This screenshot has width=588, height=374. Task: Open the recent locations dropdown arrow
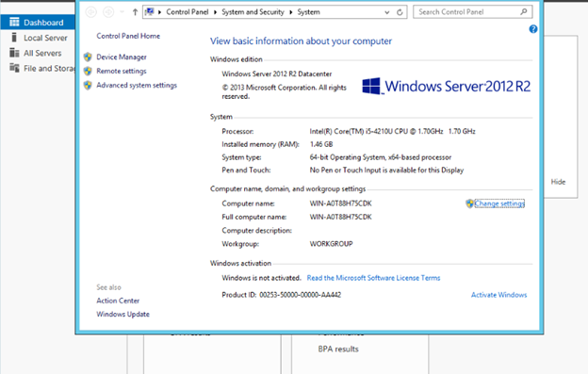point(122,12)
